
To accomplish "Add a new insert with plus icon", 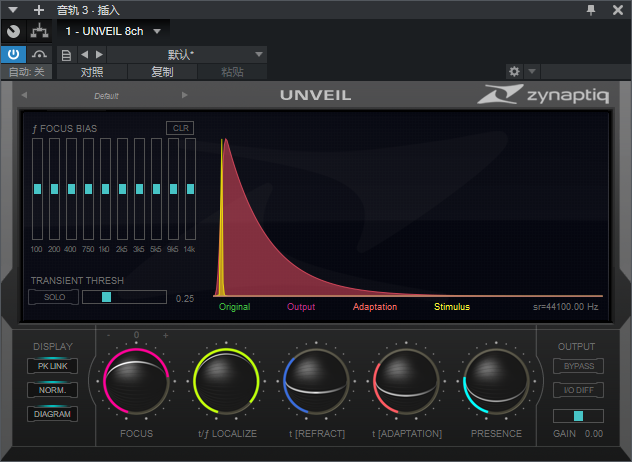I will click(39, 10).
